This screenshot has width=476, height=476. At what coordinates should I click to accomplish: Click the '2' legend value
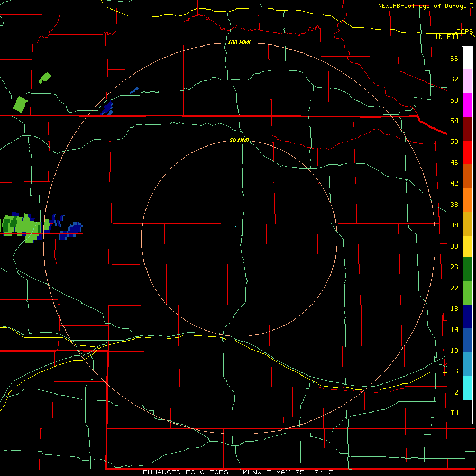click(456, 392)
